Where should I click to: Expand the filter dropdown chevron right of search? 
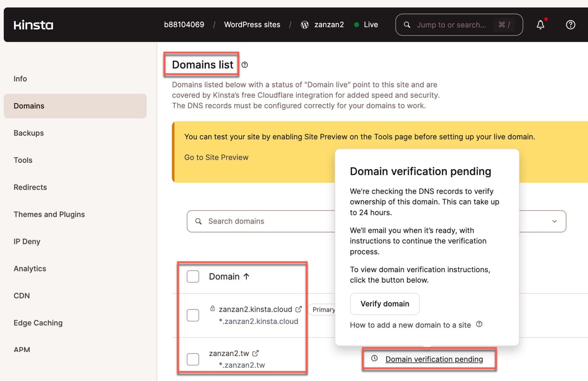pos(554,221)
